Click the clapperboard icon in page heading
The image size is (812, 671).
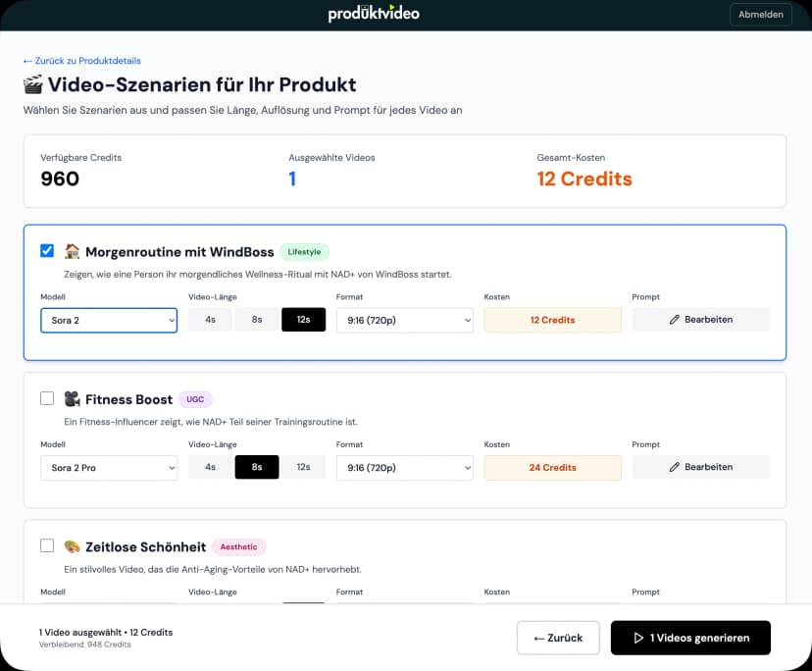[x=32, y=85]
